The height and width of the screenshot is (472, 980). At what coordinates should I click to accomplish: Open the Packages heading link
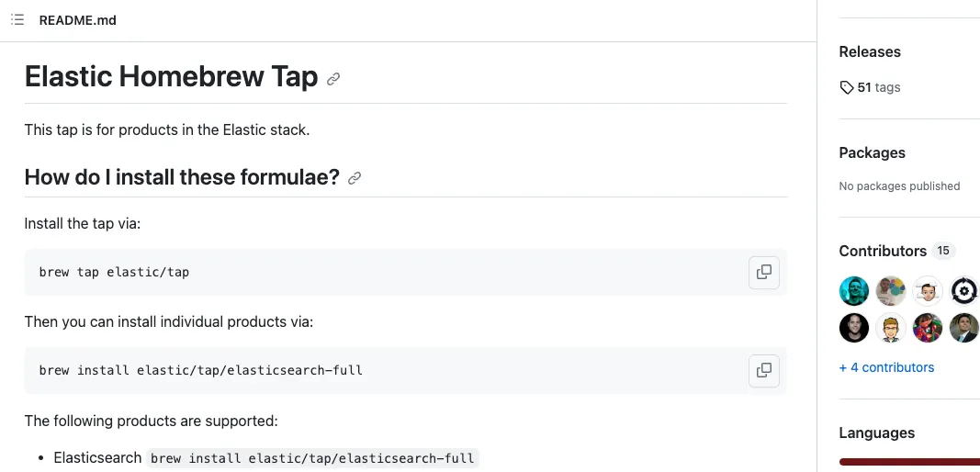point(872,153)
